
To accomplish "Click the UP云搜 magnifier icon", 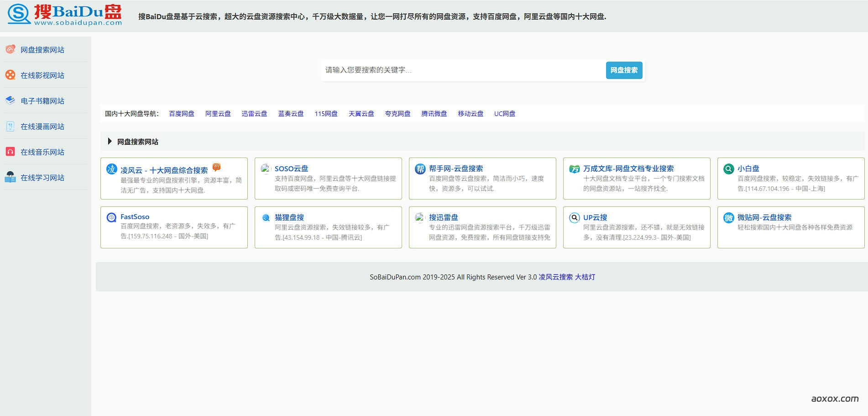I will [574, 218].
